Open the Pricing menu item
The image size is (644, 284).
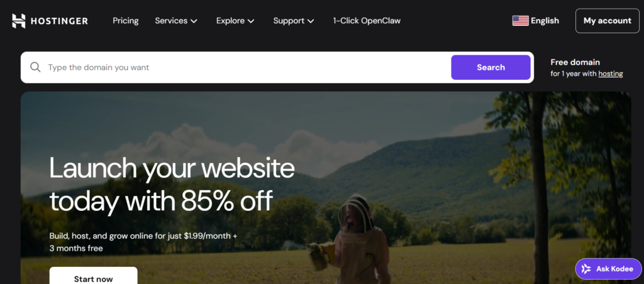point(126,21)
